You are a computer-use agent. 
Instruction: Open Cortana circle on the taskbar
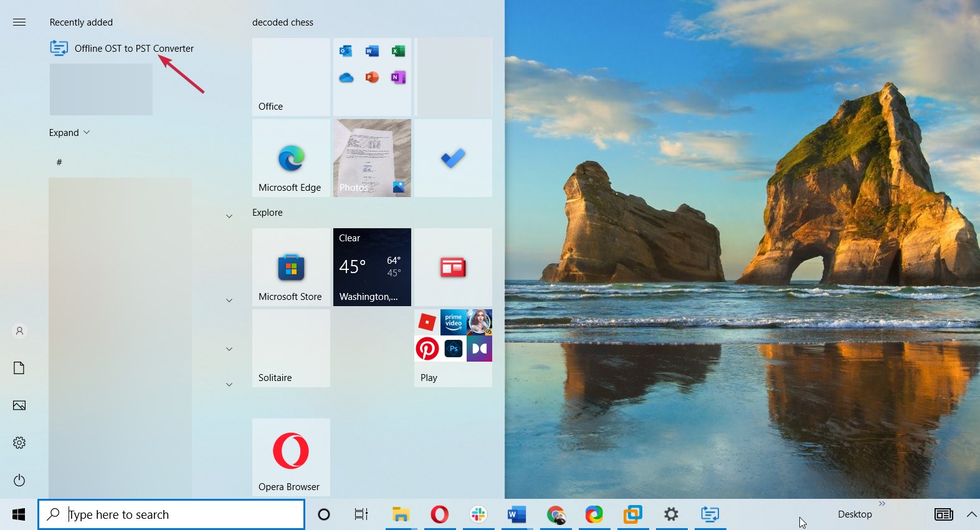(x=324, y=514)
